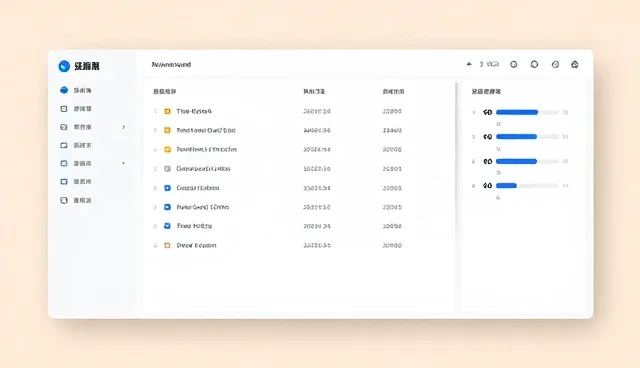
Task: Click the outlined orange icon in the last row
Action: 167,246
